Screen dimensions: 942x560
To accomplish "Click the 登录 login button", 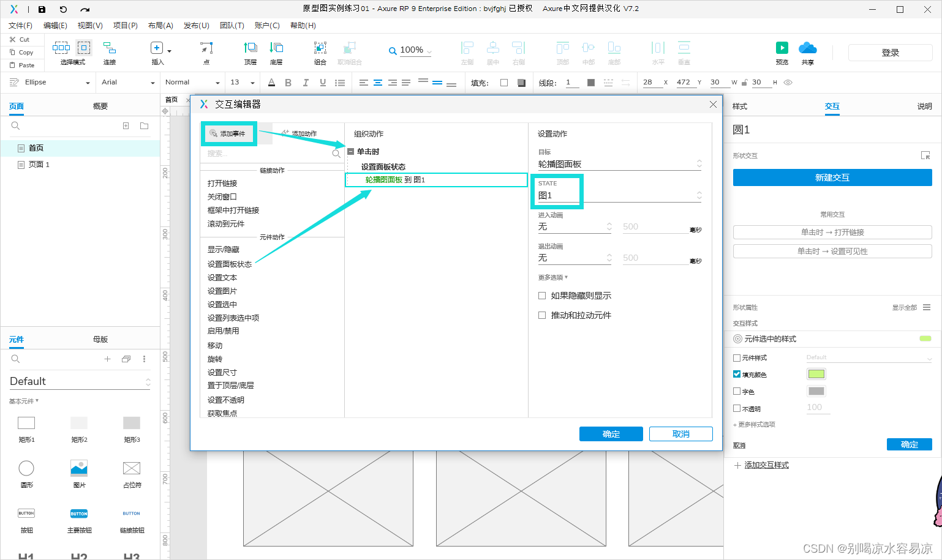I will click(890, 53).
